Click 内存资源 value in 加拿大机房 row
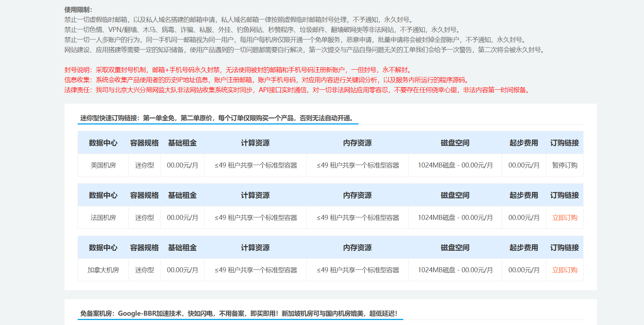The image size is (644, 325). pyautogui.click(x=357, y=270)
